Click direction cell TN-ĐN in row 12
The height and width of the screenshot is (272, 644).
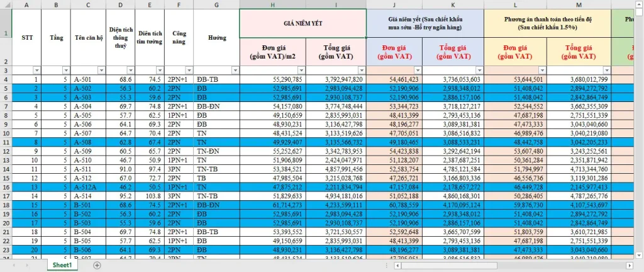click(216, 152)
